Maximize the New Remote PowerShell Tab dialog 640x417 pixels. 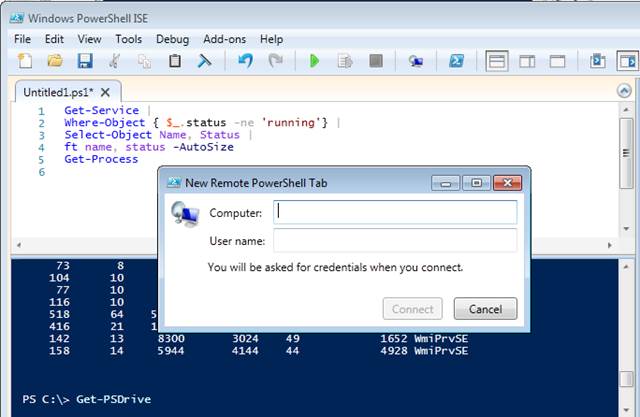(x=476, y=183)
